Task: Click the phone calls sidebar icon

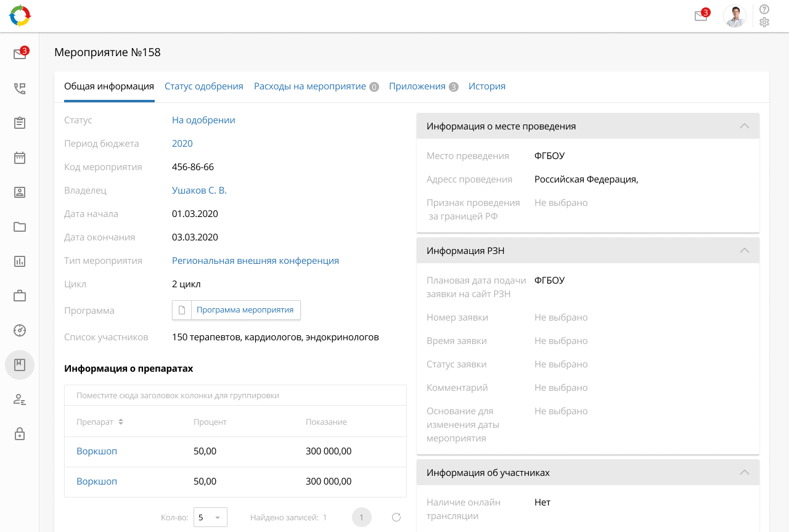Action: click(20, 88)
